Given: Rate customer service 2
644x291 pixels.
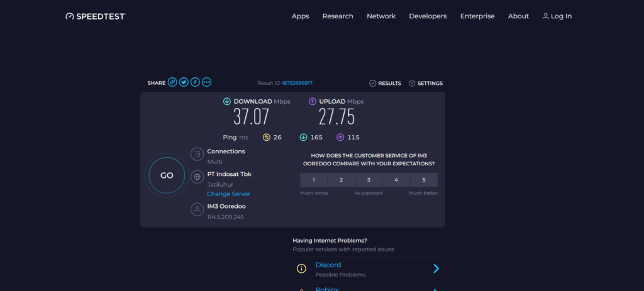Looking at the screenshot, I should 341,180.
